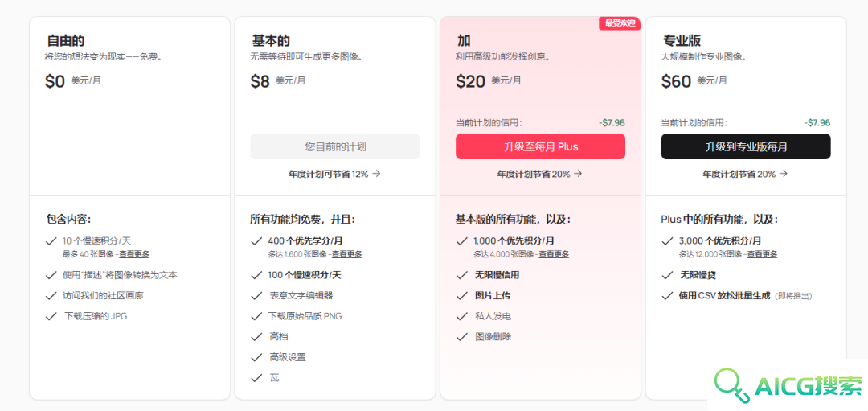Click 查看更多 under 400 个优先学分/月
The image size is (868, 411).
pyautogui.click(x=347, y=254)
